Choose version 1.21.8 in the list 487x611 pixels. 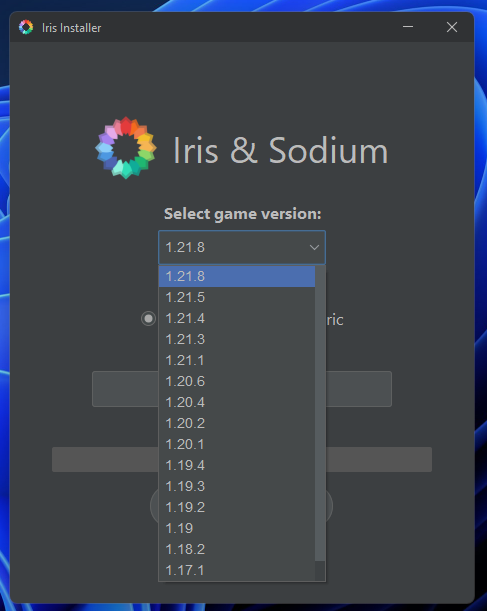point(237,276)
